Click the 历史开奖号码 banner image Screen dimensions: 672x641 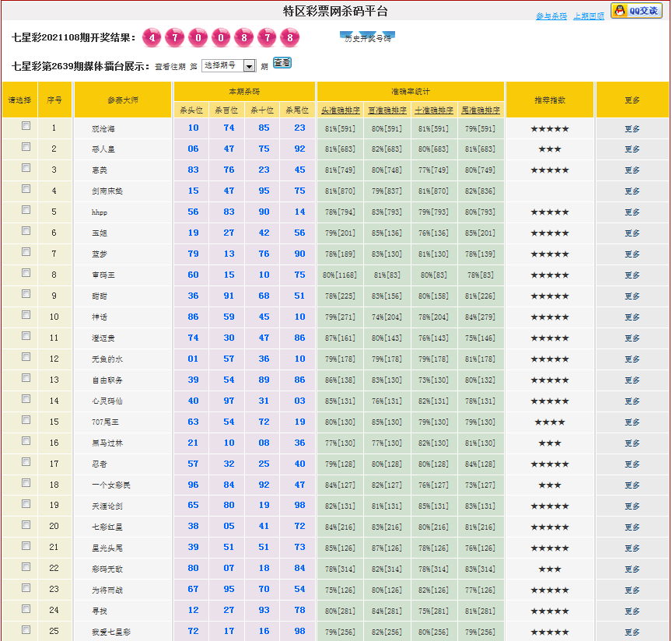368,37
